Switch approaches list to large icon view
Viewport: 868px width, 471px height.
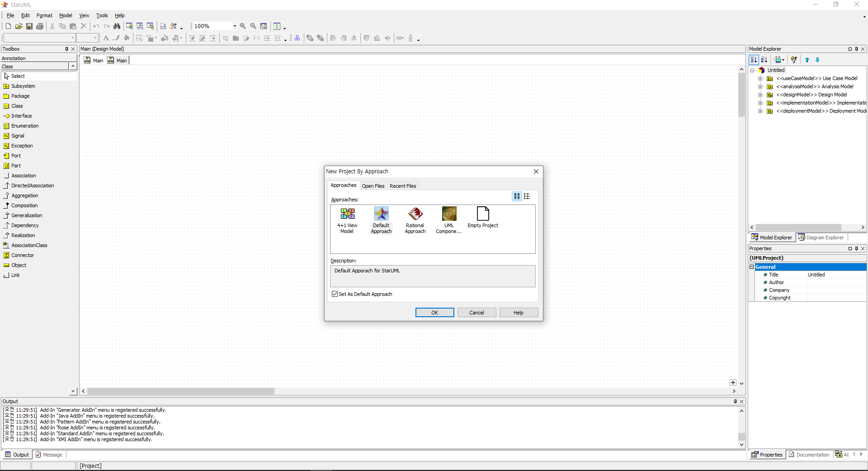coord(517,196)
